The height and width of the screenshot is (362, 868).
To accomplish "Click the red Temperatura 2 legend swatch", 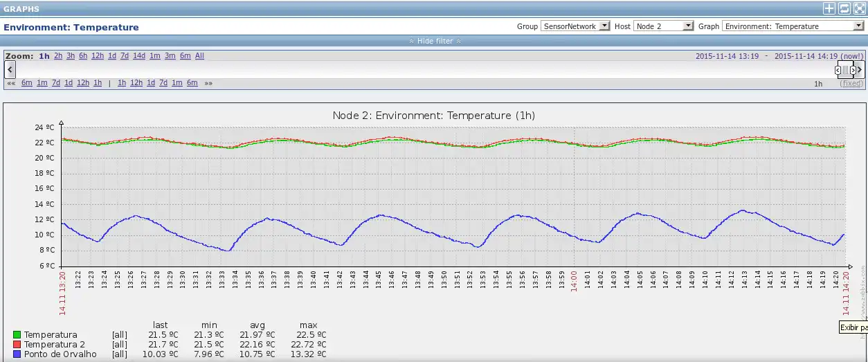I will [x=17, y=345].
